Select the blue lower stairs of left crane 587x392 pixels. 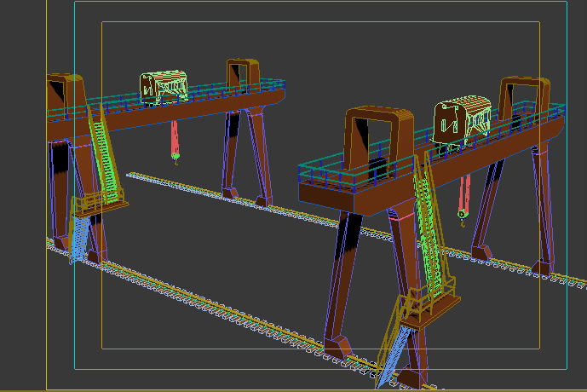(80, 239)
